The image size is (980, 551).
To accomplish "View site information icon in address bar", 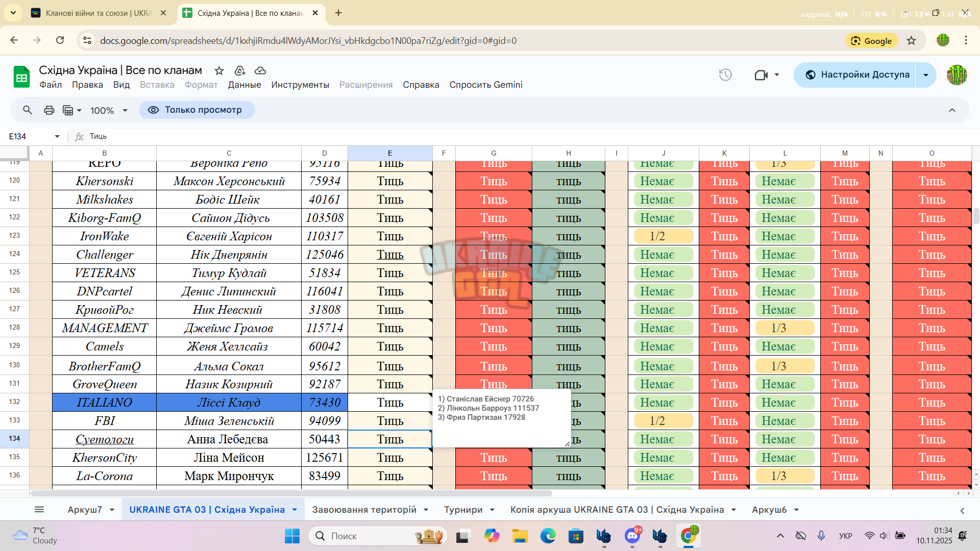I will click(87, 40).
